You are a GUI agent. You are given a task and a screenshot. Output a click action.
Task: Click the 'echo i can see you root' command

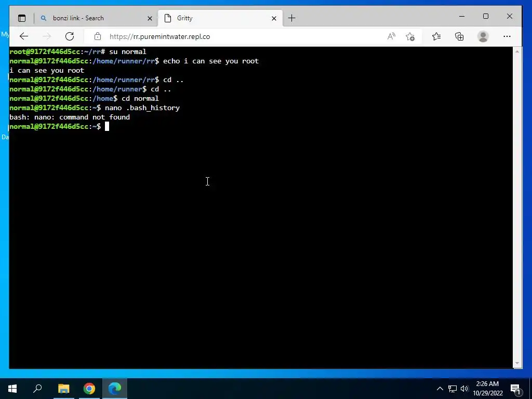point(211,61)
